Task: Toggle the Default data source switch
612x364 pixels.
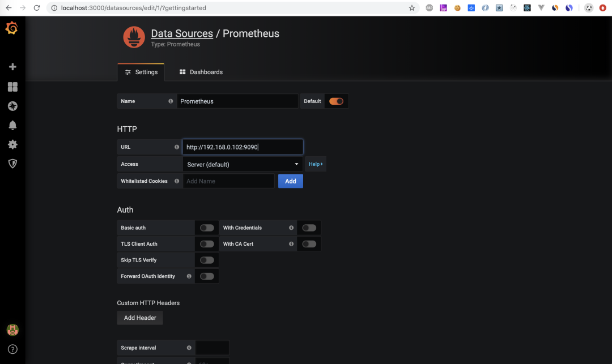Action: pyautogui.click(x=336, y=101)
